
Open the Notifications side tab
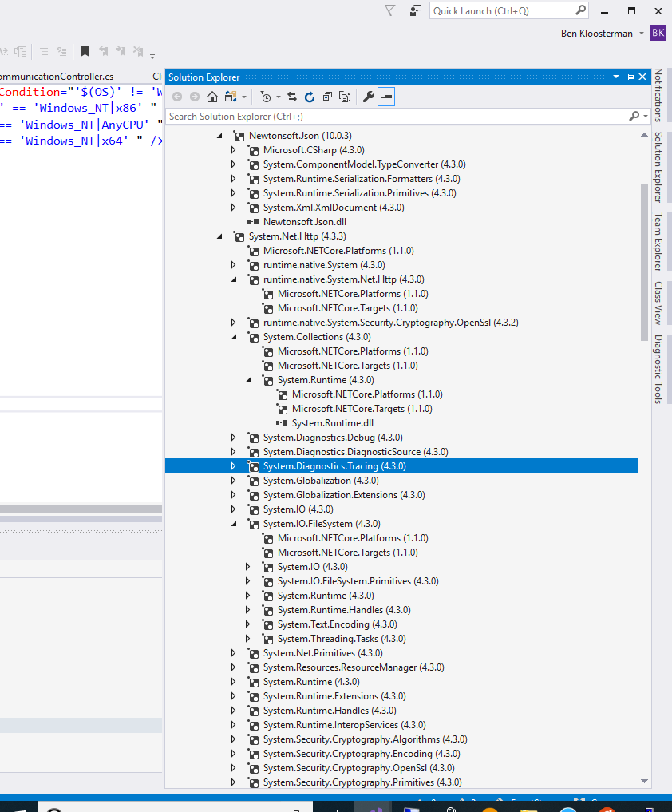[x=658, y=95]
